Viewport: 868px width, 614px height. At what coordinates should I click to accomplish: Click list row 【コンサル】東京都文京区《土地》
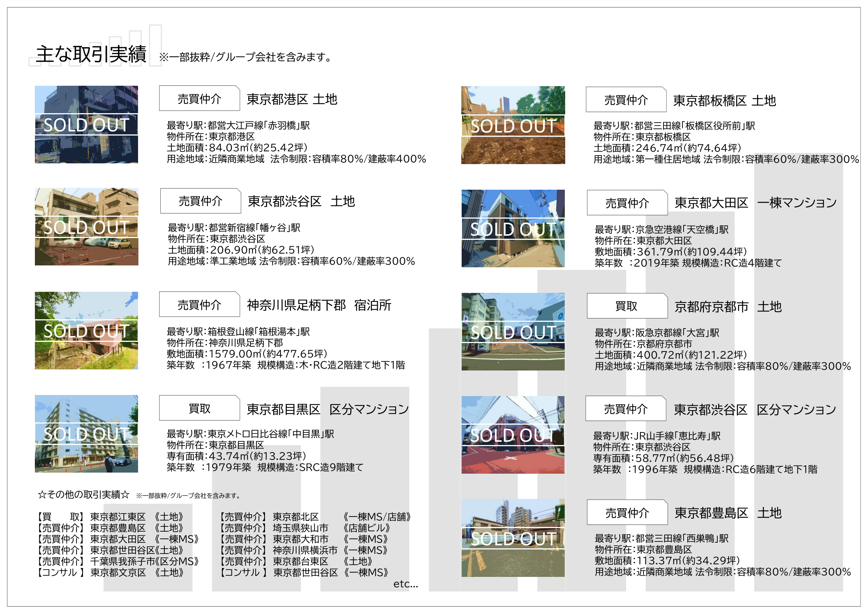point(110,572)
